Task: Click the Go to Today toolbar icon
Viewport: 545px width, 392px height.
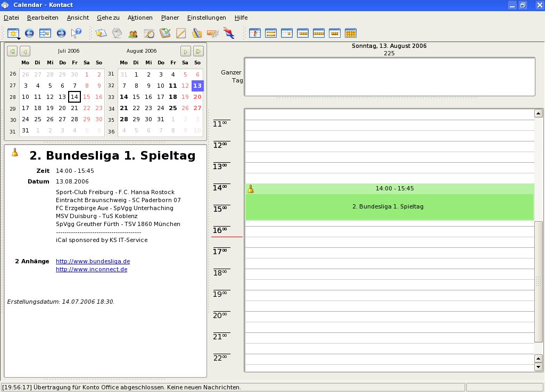Action: (45, 34)
